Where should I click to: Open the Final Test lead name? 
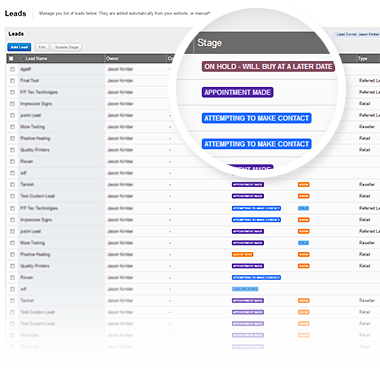click(x=29, y=81)
